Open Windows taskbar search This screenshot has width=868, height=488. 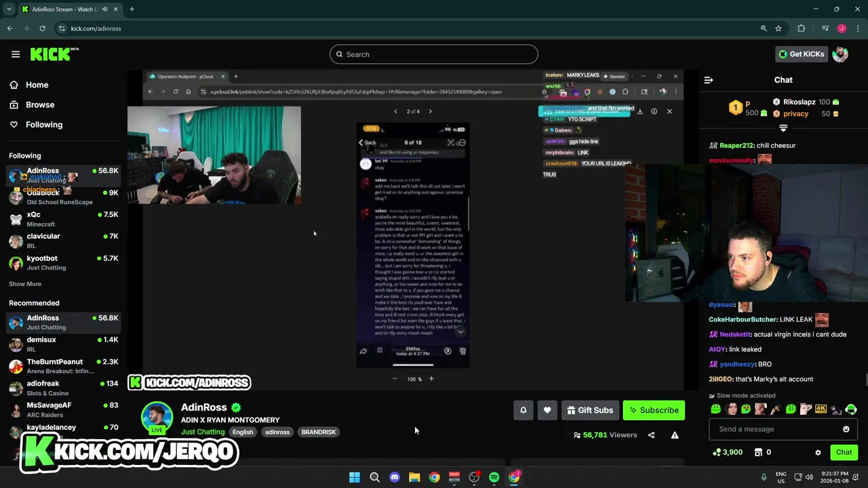(x=374, y=477)
